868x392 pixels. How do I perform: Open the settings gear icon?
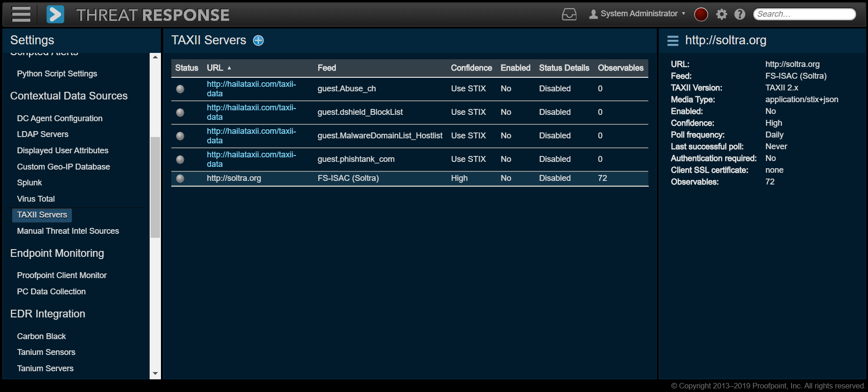pyautogui.click(x=722, y=14)
